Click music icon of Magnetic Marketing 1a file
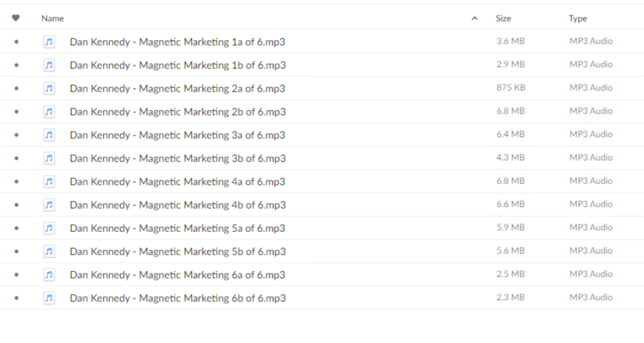This screenshot has width=644, height=343. coord(49,41)
